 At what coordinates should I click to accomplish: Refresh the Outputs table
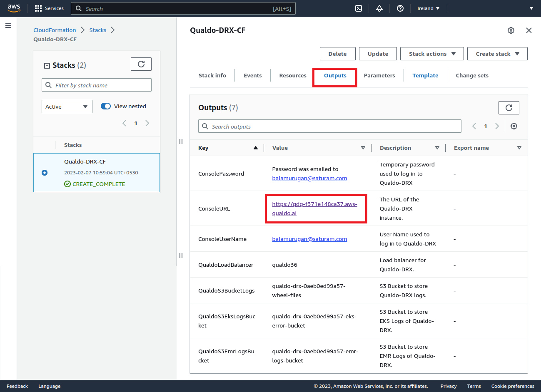pos(509,108)
